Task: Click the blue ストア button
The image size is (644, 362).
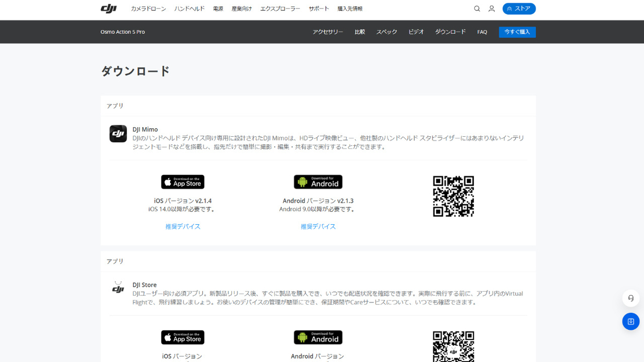Action: point(519,9)
